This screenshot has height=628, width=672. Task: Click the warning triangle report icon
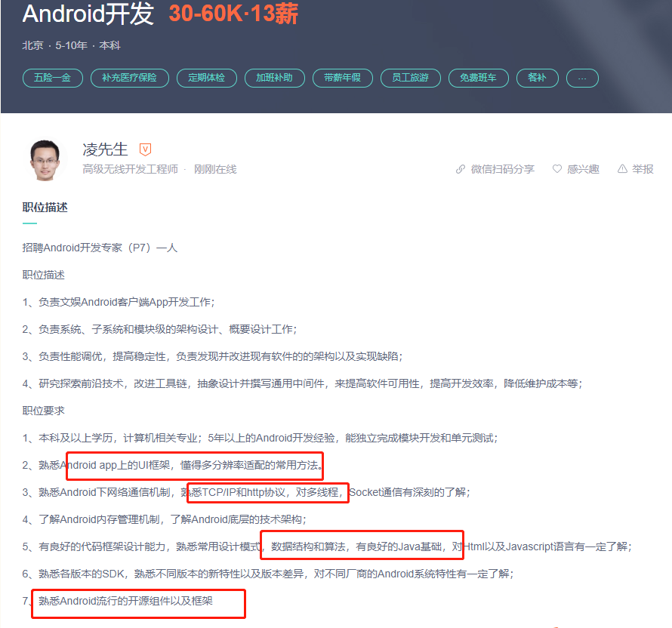(x=622, y=169)
